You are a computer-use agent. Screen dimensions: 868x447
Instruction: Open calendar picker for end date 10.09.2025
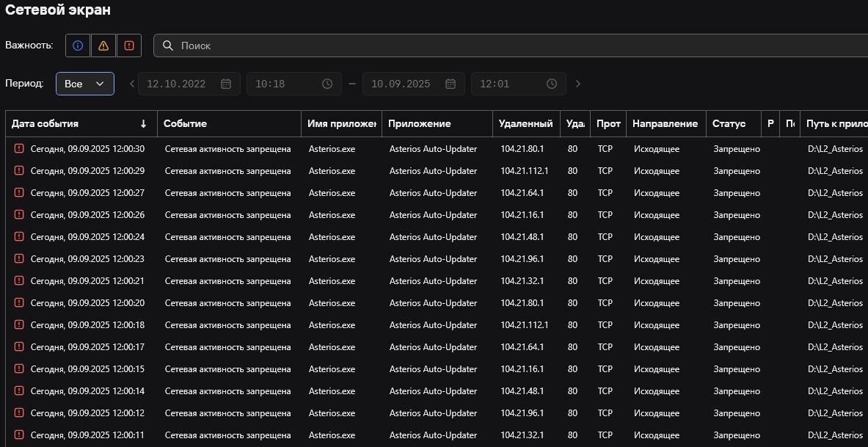tap(451, 84)
